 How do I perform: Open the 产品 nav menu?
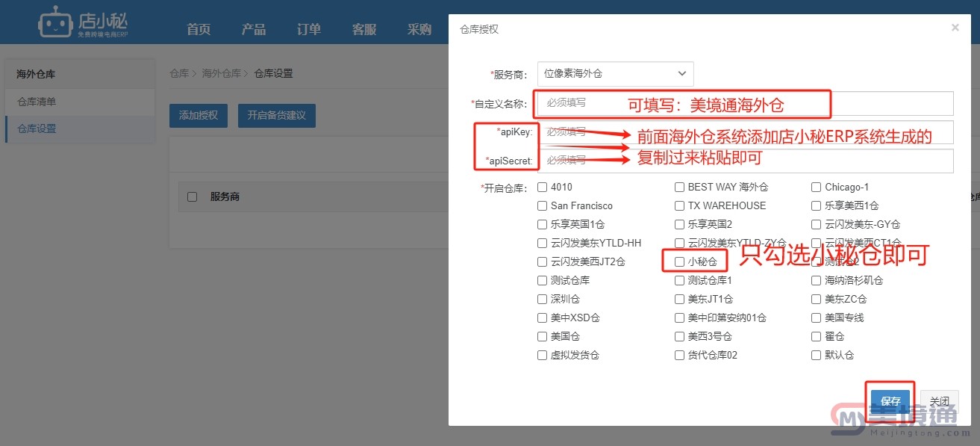click(x=254, y=29)
